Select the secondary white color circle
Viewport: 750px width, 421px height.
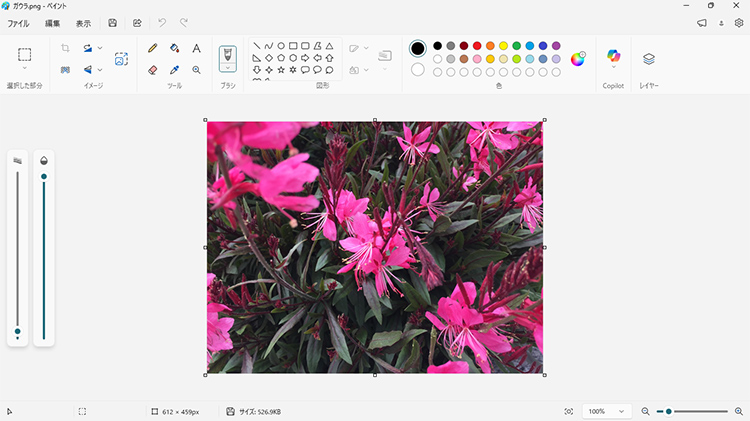click(x=418, y=70)
